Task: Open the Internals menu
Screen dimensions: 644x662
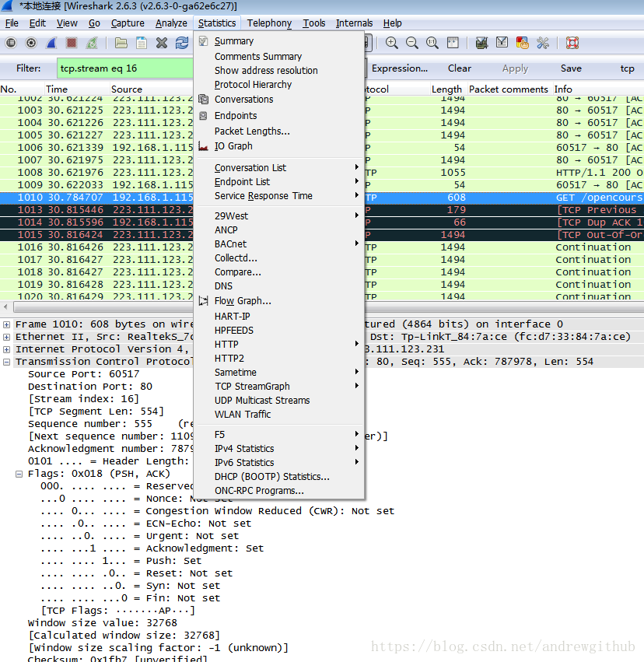Action: 354,23
